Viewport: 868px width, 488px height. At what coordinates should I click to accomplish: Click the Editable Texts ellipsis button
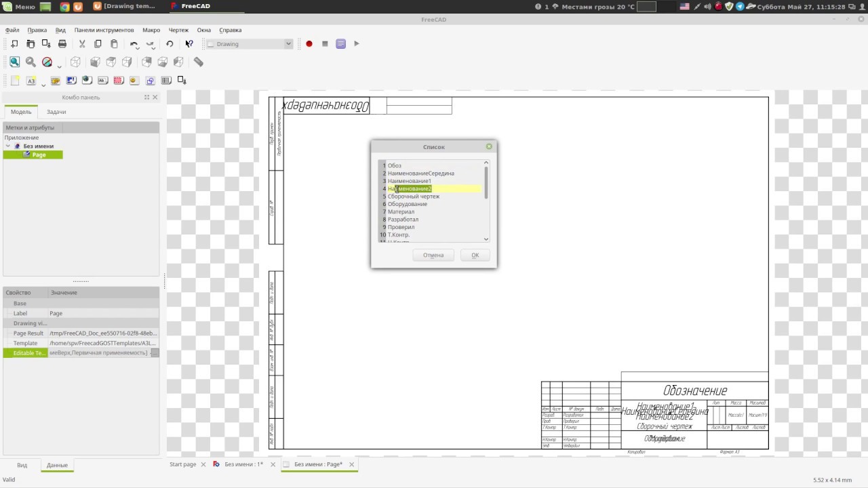pyautogui.click(x=155, y=352)
